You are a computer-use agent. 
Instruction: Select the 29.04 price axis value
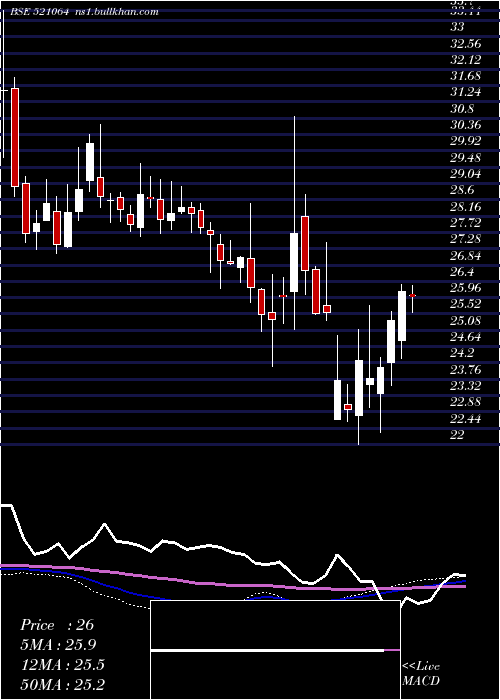pos(466,174)
